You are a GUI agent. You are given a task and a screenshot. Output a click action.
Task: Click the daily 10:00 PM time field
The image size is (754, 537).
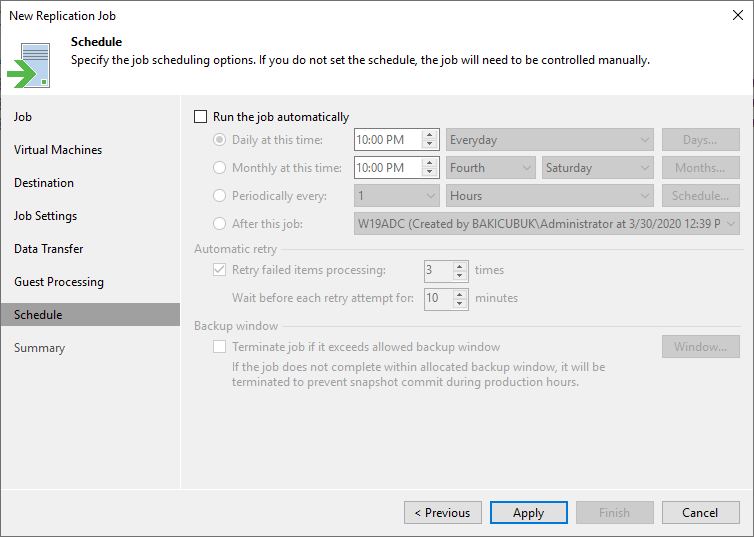[x=388, y=140]
